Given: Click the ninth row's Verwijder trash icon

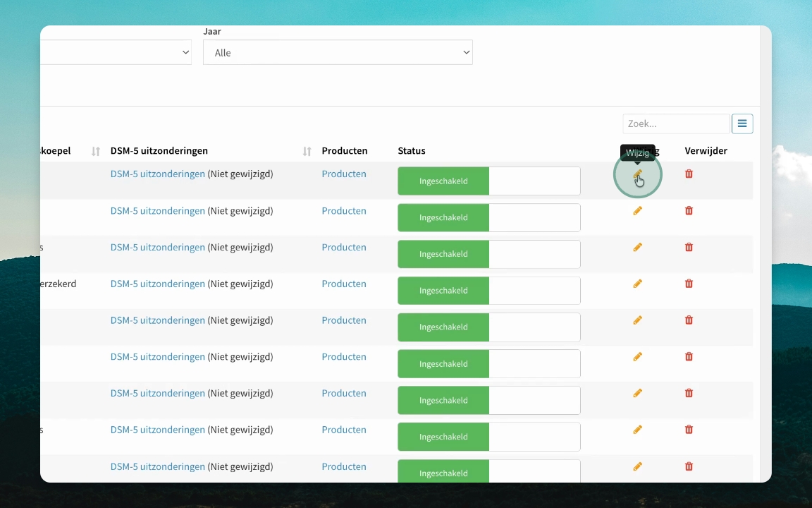Looking at the screenshot, I should click(x=689, y=466).
